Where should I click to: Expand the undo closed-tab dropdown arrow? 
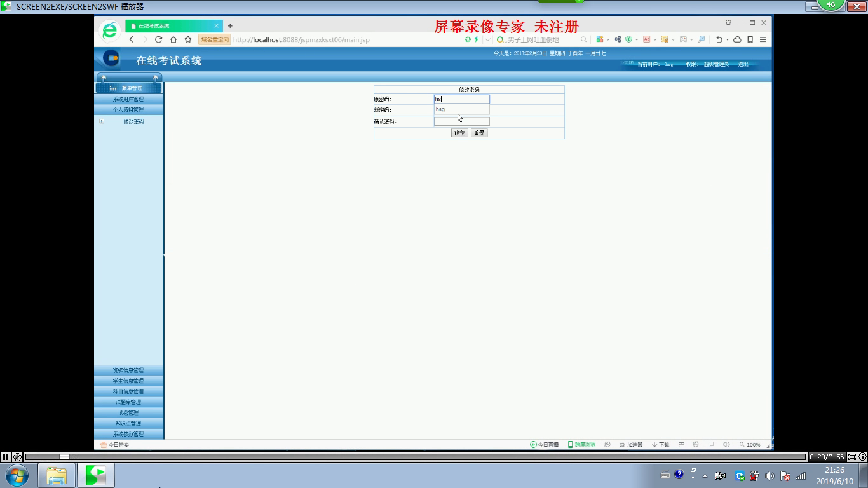pyautogui.click(x=727, y=39)
